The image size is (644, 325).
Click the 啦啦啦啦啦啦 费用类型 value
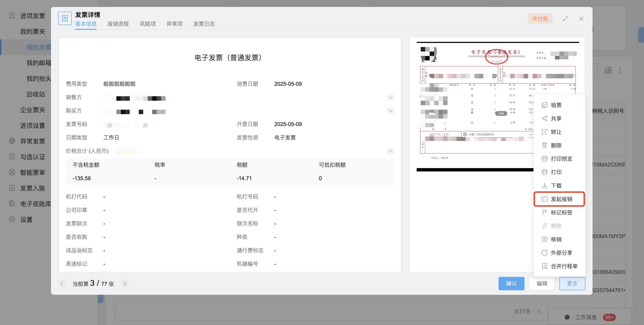[119, 84]
